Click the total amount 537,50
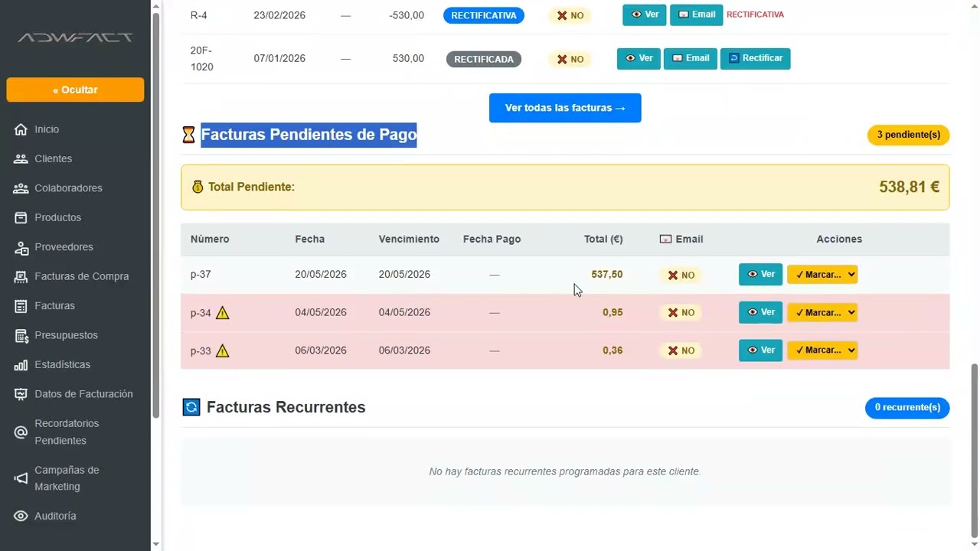The height and width of the screenshot is (551, 980). click(607, 275)
